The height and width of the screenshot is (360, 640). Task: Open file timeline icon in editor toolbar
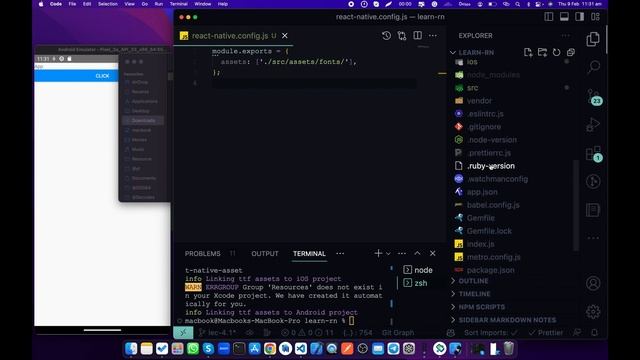(x=386, y=36)
